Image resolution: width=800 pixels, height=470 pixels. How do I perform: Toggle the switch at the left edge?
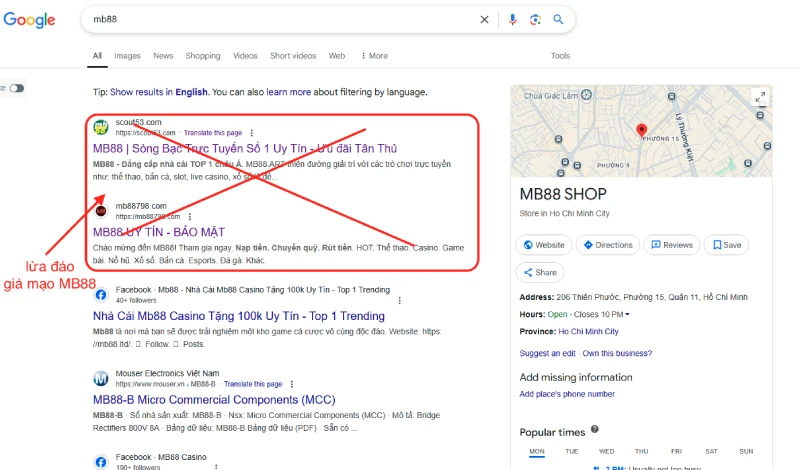click(x=16, y=88)
